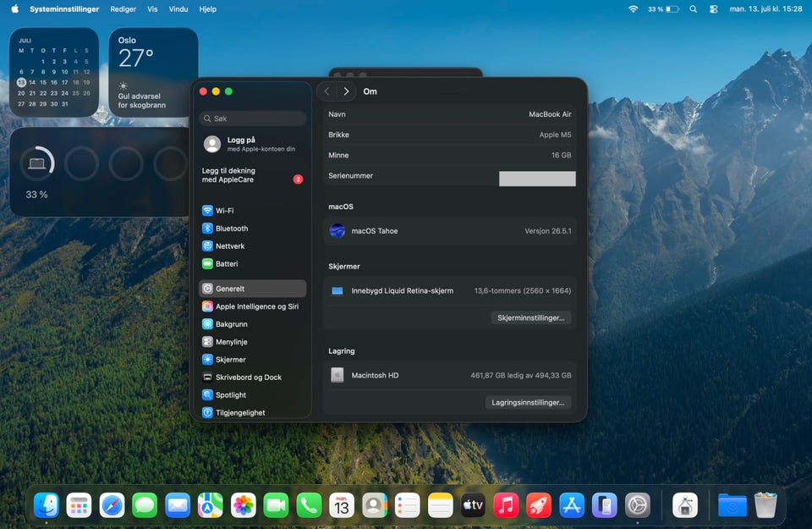Open Wi-Fi status menu in menu bar
Image resolution: width=812 pixels, height=529 pixels.
633,8
